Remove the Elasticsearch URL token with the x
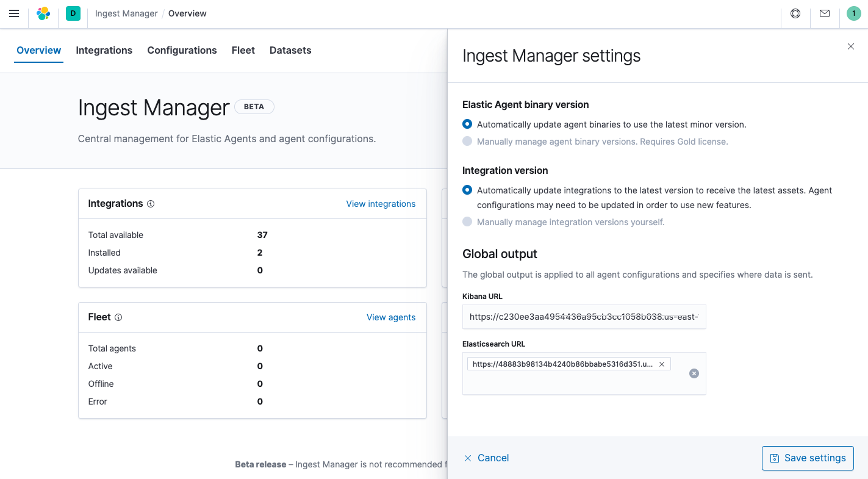 pos(661,364)
